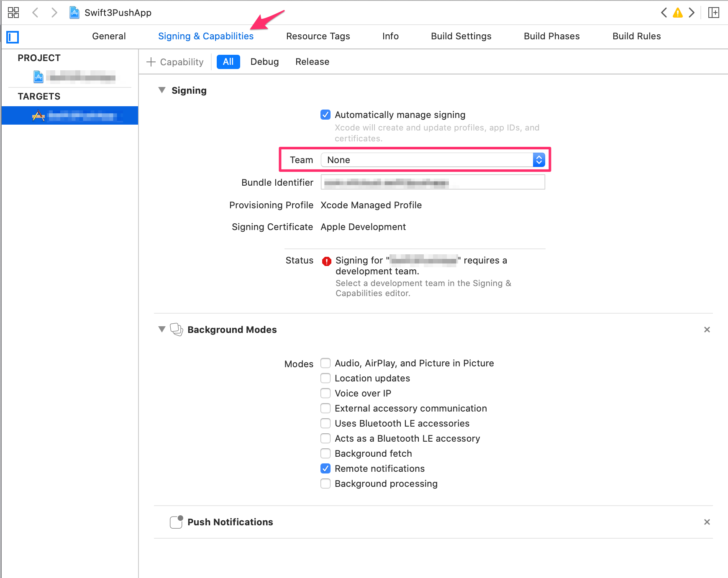Open the Info tab
The width and height of the screenshot is (728, 578).
(x=390, y=36)
